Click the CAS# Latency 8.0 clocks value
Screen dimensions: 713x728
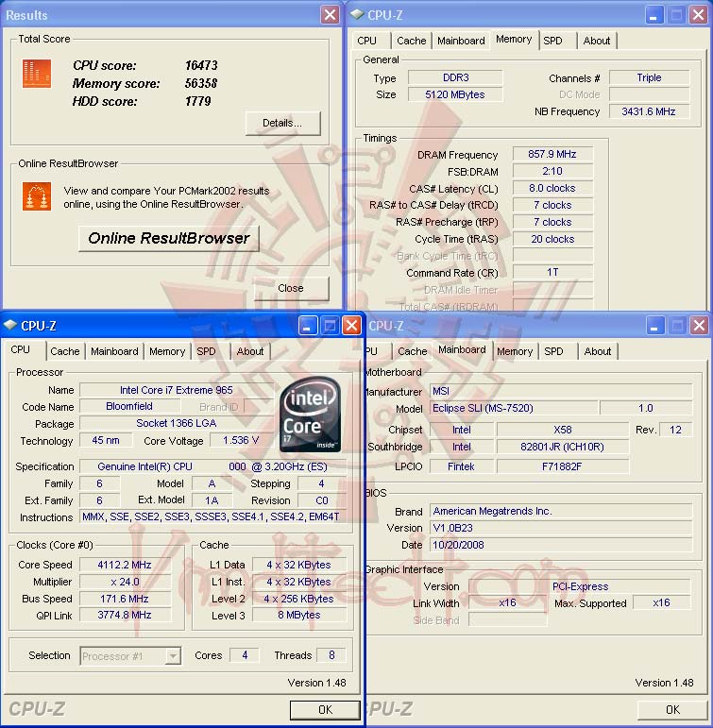pyautogui.click(x=552, y=188)
